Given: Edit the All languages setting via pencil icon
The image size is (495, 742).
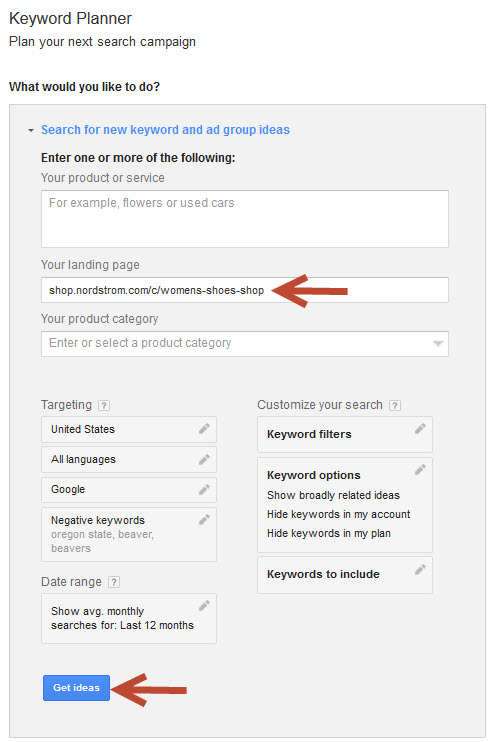Looking at the screenshot, I should [x=204, y=459].
